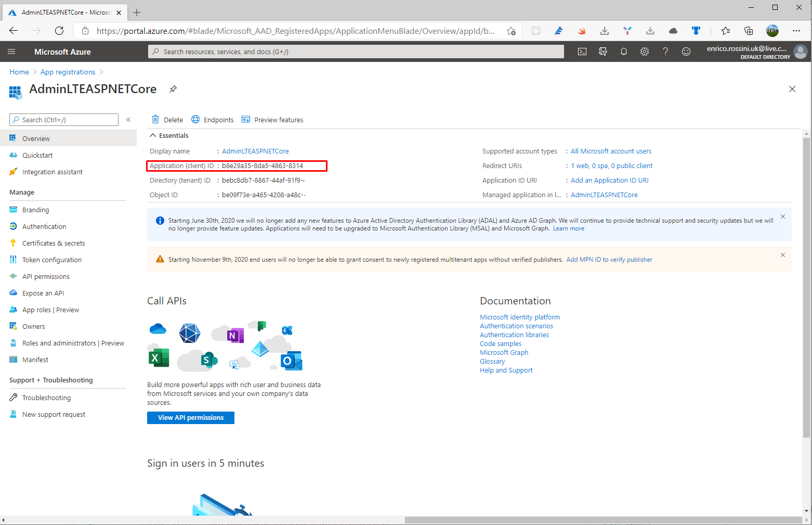Open the browser ellipsis menu

(x=796, y=31)
